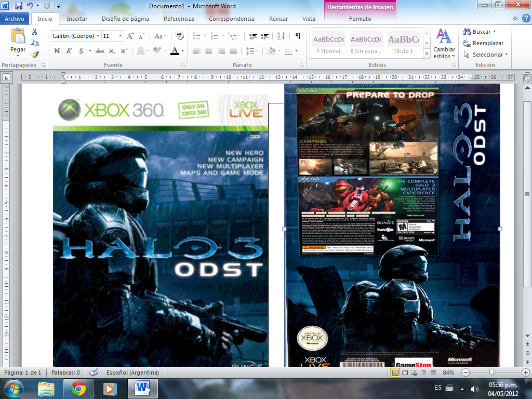This screenshot has width=532, height=399.
Task: Click the Superscript x² icon
Action: point(124,51)
